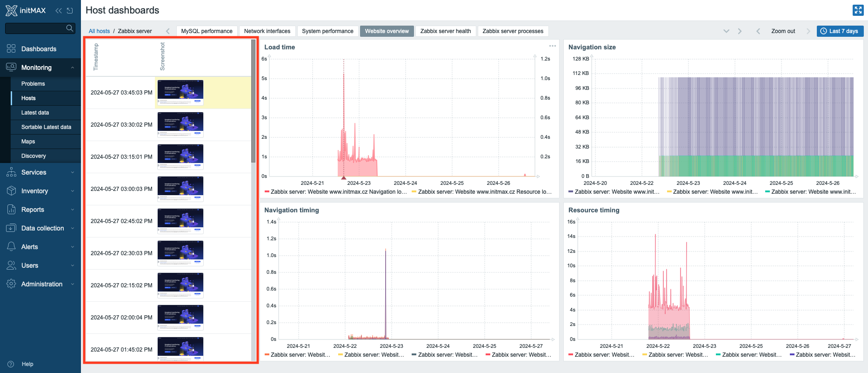868x373 pixels.
Task: Go to next dashboard page arrow
Action: click(740, 31)
